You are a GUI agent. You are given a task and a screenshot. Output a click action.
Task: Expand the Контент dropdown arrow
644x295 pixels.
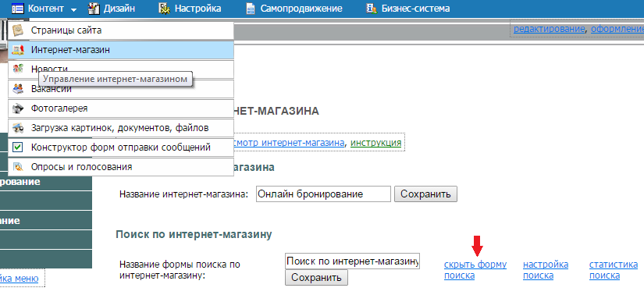tap(73, 9)
